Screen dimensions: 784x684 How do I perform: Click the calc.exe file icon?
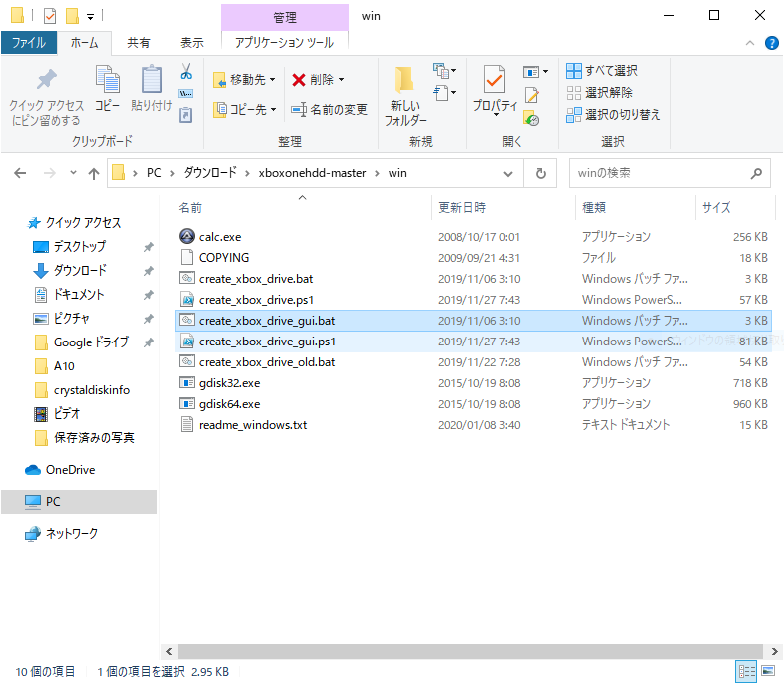pos(187,236)
